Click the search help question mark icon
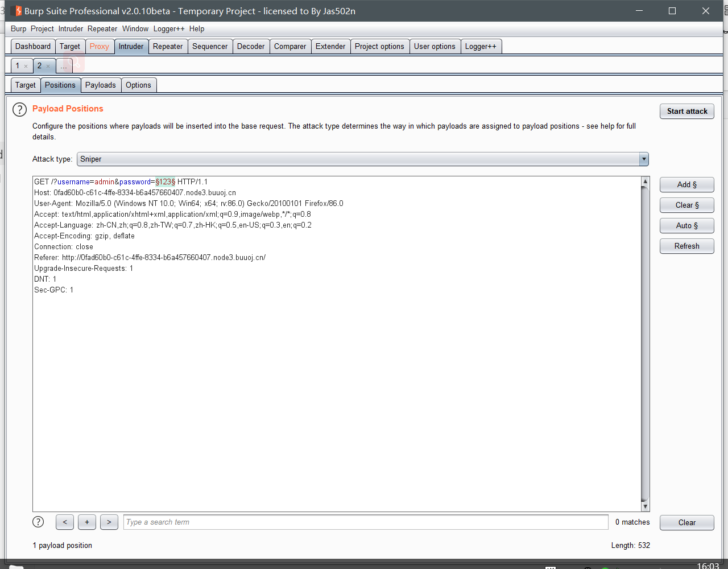The height and width of the screenshot is (569, 728). point(38,522)
